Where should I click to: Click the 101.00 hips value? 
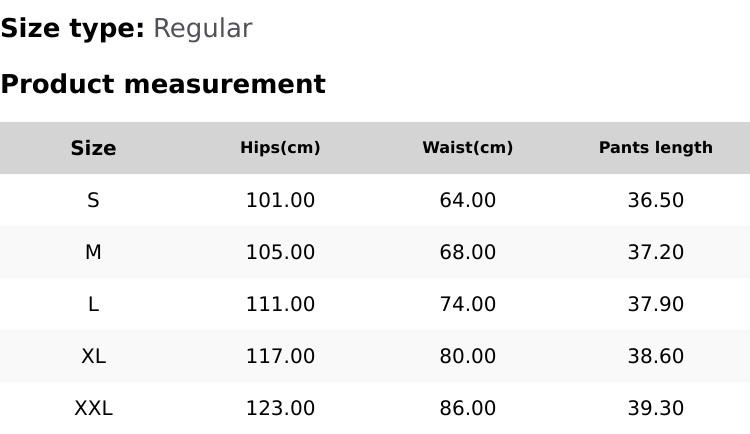pos(280,200)
